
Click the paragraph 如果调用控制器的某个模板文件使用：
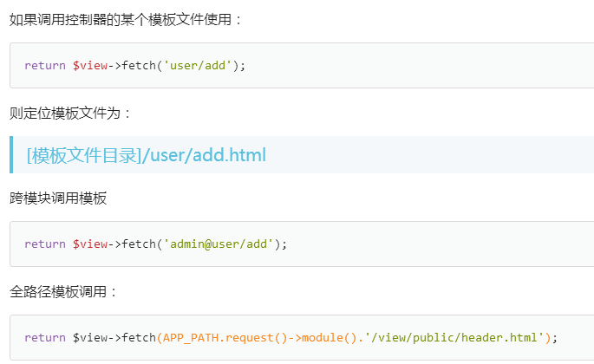pyautogui.click(x=126, y=20)
